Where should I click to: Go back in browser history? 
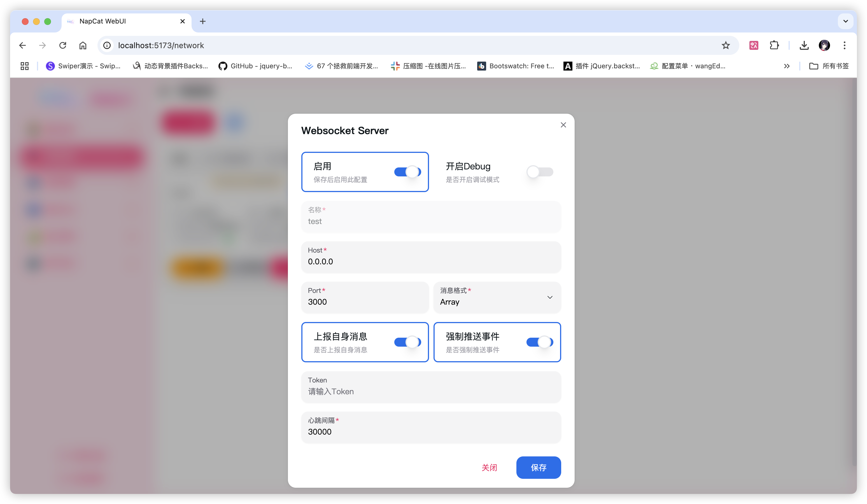(23, 45)
